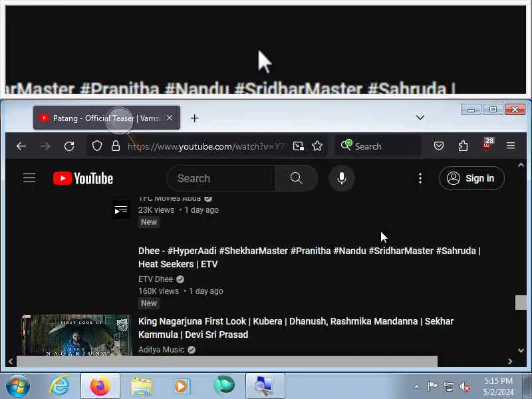Reload the current YouTube page
The image size is (532, 399).
[x=69, y=146]
